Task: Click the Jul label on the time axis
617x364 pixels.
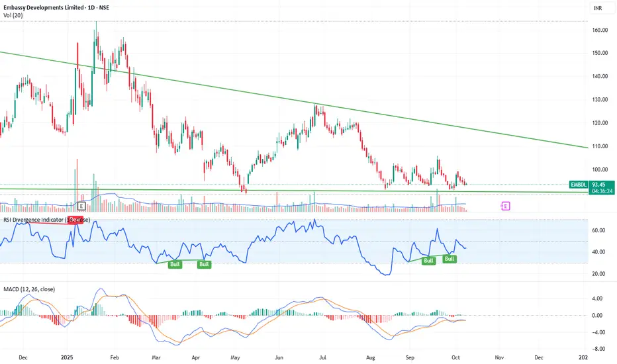Action: [x=322, y=357]
